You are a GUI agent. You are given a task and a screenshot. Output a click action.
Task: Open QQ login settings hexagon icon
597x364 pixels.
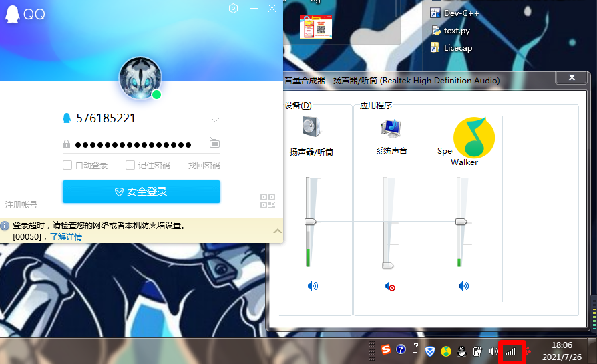pos(234,9)
